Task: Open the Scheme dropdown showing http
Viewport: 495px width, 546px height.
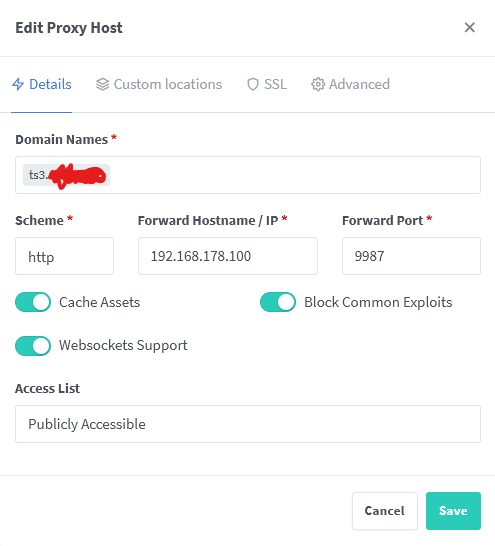Action: (x=64, y=256)
